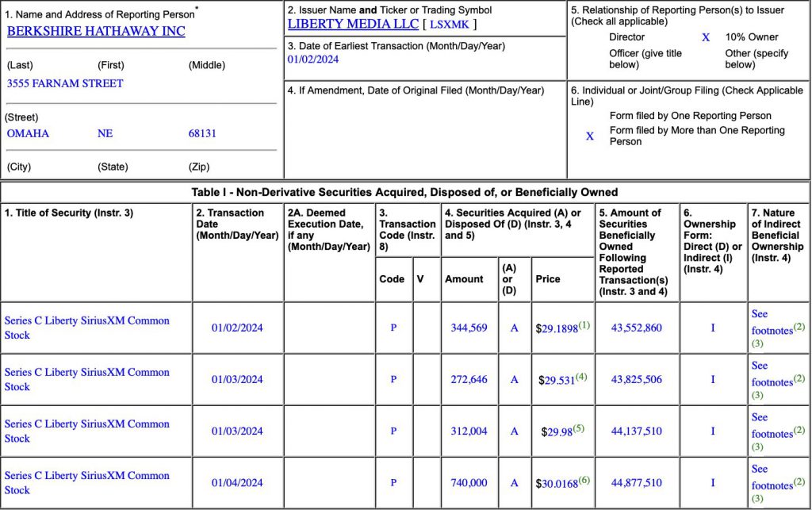Click the Series C Liberty SiriusXM stock in the 740,000 row
Viewport: 812px width, 510px height.
[86, 482]
